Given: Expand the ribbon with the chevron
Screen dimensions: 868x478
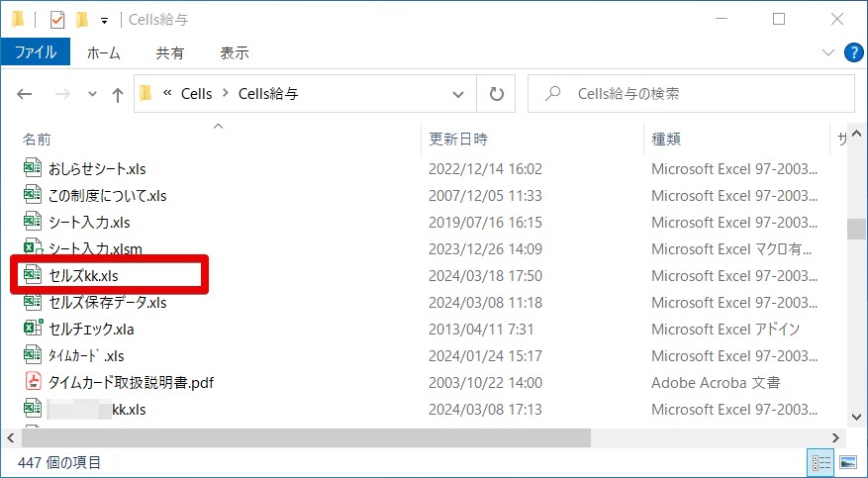Looking at the screenshot, I should pyautogui.click(x=828, y=52).
